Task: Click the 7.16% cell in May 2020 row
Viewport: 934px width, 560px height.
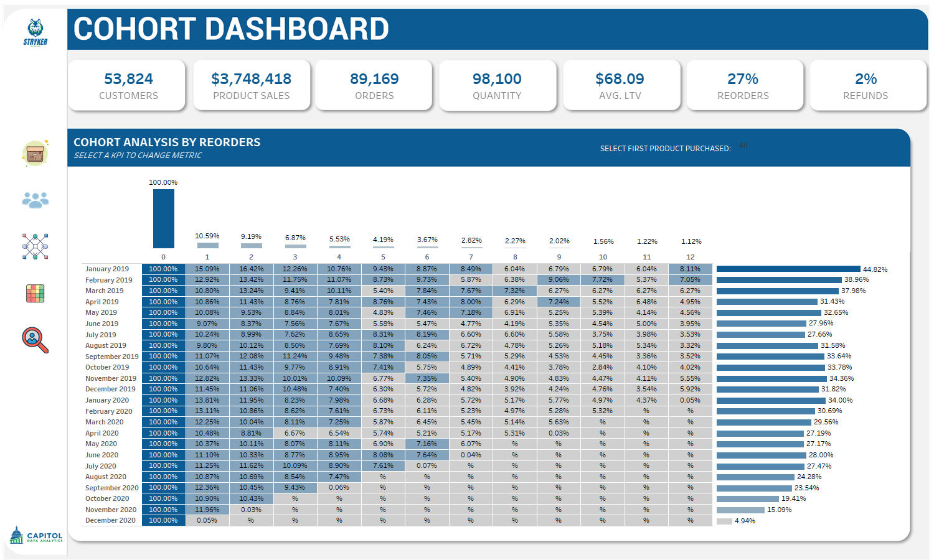Action: click(427, 444)
